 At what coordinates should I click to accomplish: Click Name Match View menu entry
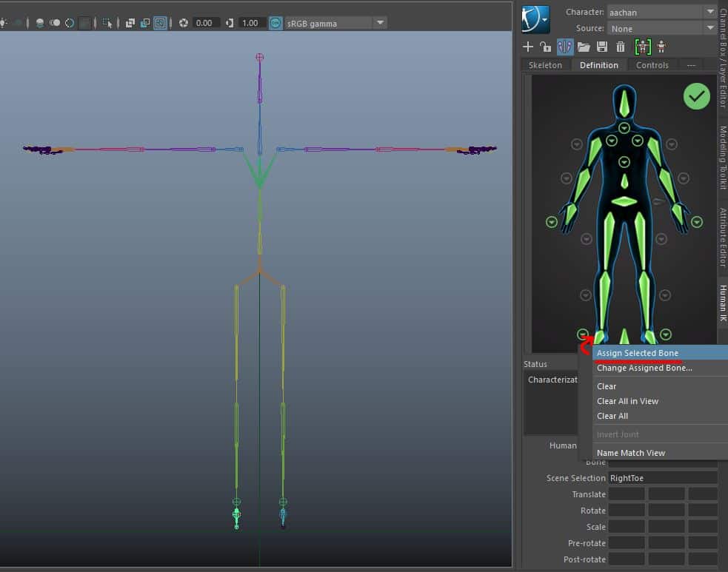pyautogui.click(x=630, y=453)
